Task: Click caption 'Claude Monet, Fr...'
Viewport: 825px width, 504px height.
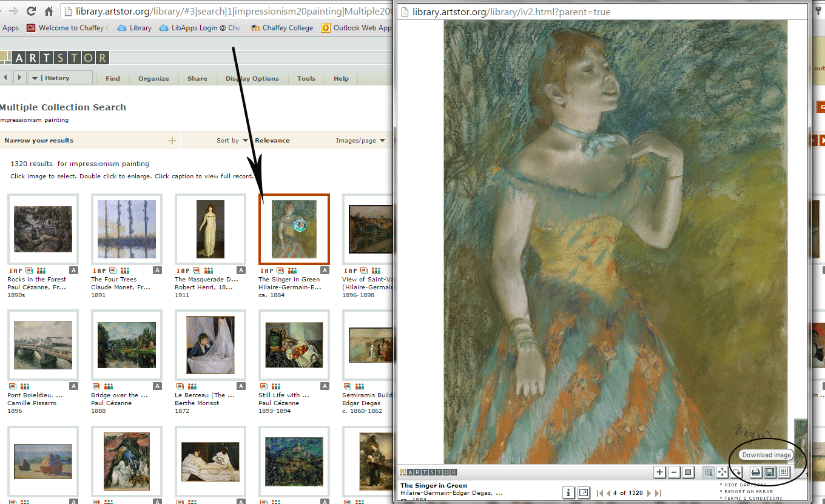Action: (120, 287)
